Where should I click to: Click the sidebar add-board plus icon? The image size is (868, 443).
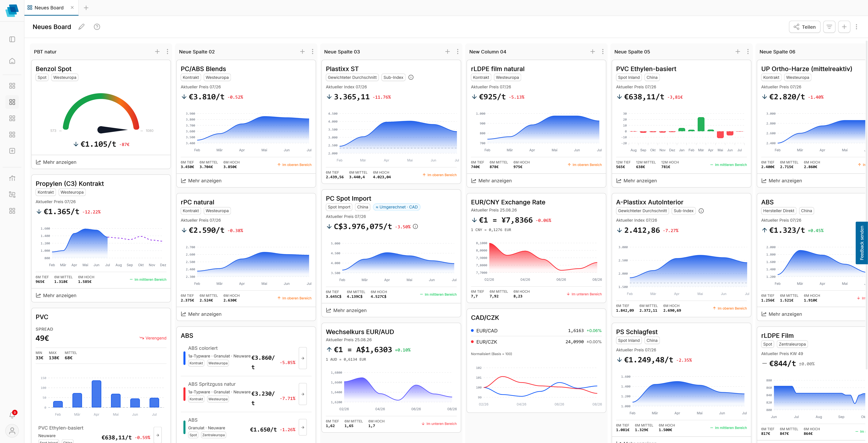(x=12, y=151)
